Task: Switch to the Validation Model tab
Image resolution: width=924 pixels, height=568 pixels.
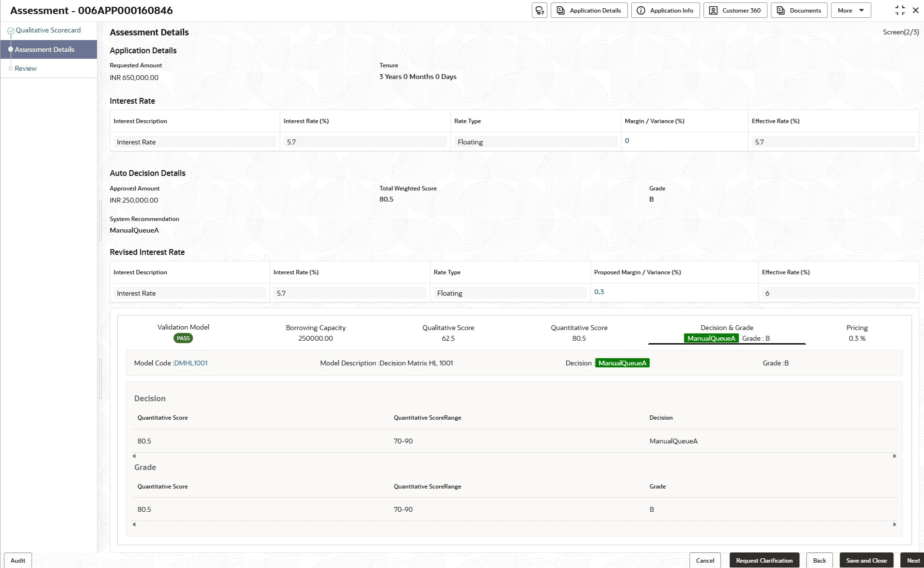Action: point(183,332)
